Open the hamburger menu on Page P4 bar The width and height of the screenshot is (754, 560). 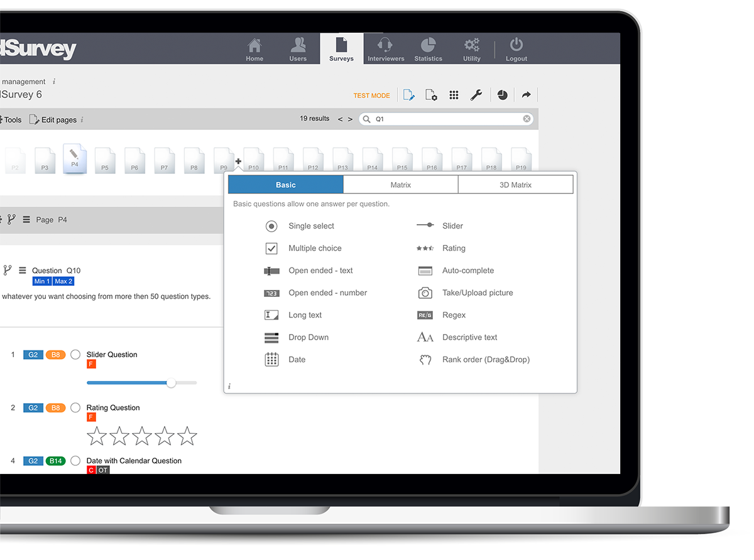pos(26,220)
